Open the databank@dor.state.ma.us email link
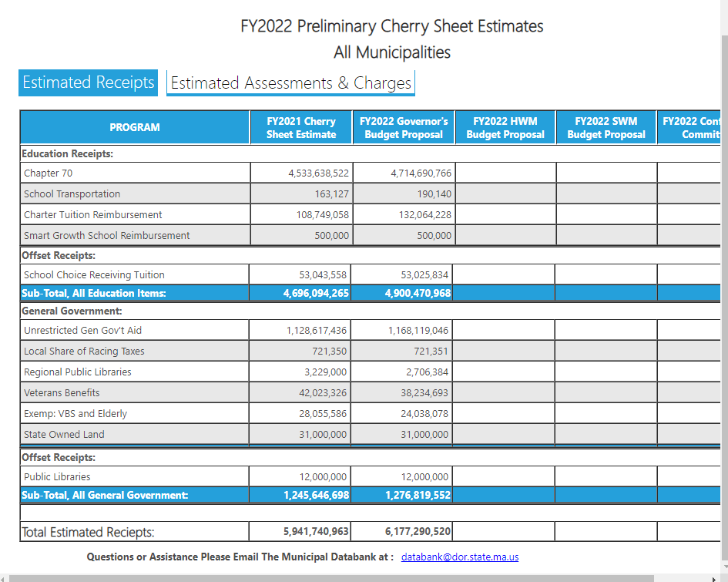This screenshot has height=582, width=728. (459, 557)
